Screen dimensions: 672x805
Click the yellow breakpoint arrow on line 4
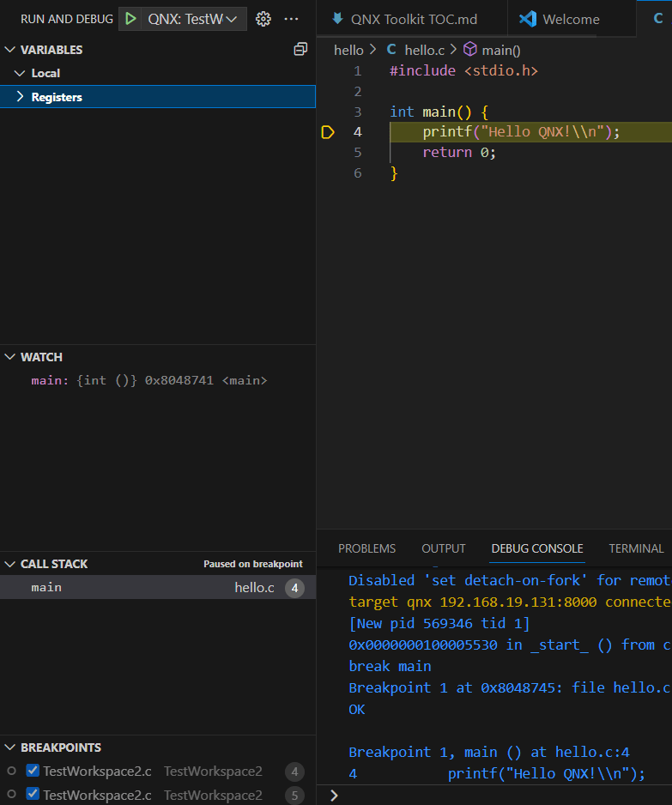tap(328, 132)
